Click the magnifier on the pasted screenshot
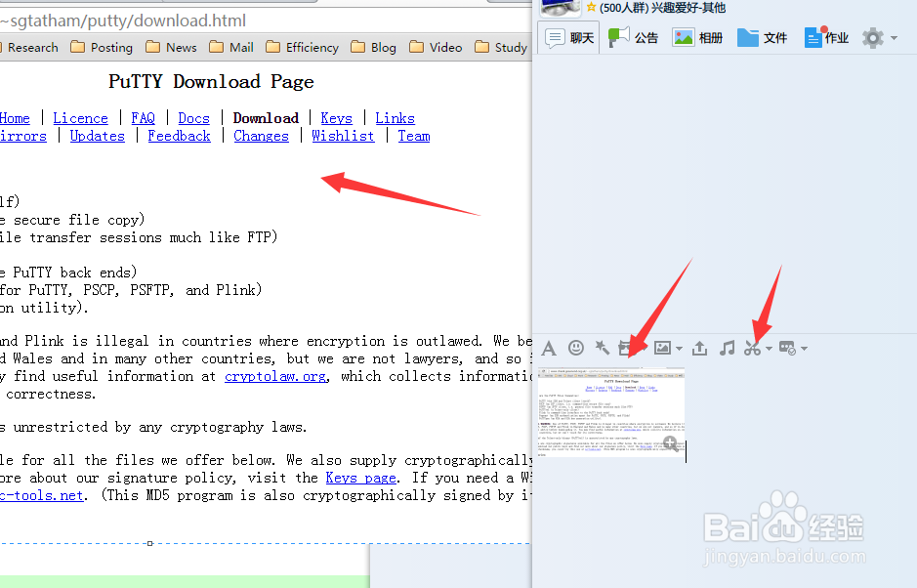The height and width of the screenshot is (588, 917). click(671, 443)
